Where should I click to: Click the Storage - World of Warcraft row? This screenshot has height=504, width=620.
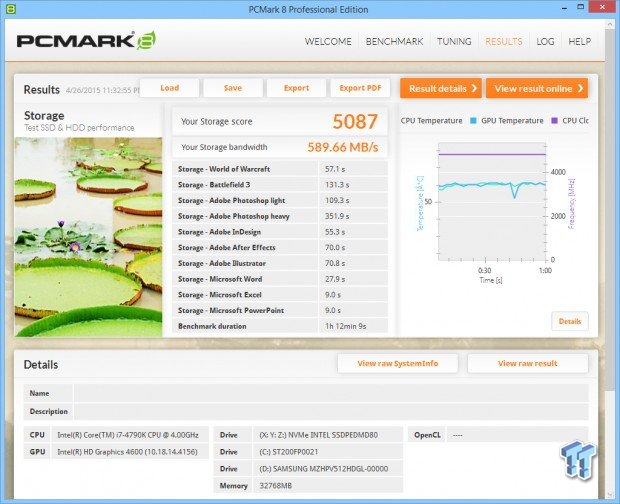click(x=280, y=169)
